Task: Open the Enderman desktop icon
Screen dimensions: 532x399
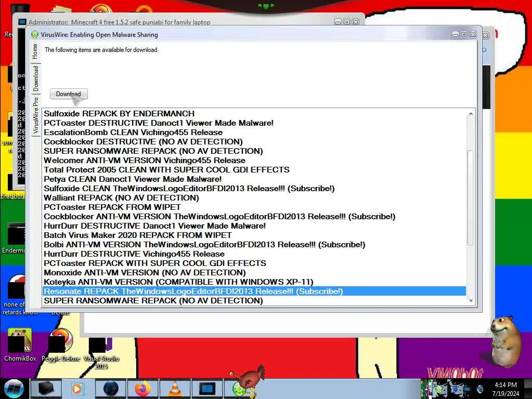Action: pos(14,238)
